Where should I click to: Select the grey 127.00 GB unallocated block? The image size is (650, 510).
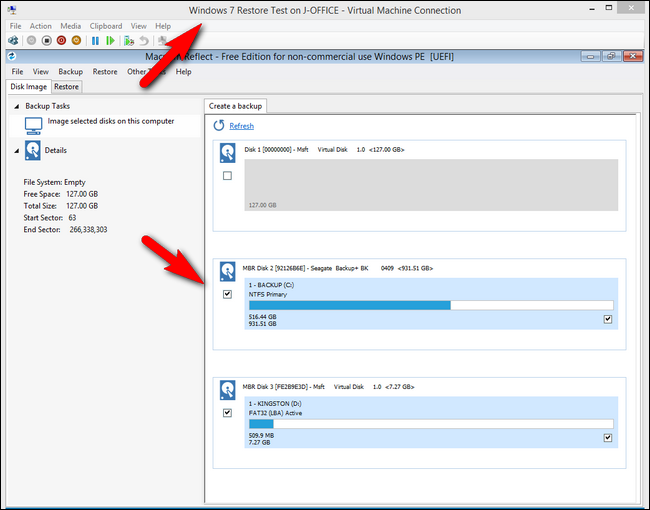[x=431, y=185]
